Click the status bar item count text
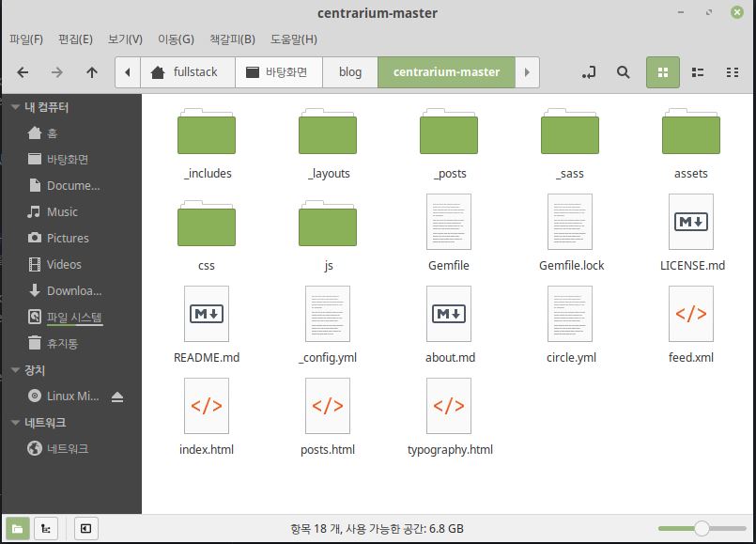This screenshot has width=756, height=544. click(x=377, y=529)
